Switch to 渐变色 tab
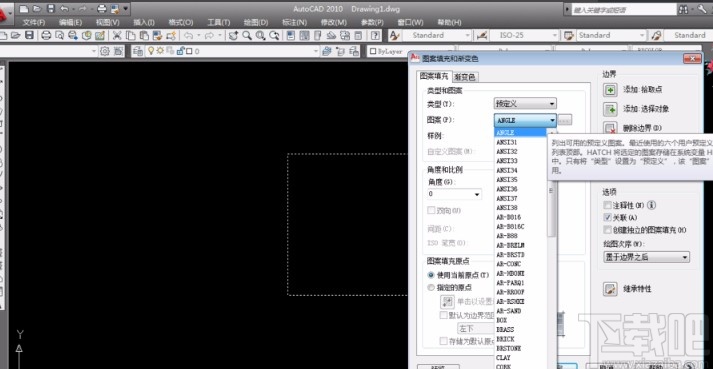This screenshot has width=713, height=369. [x=465, y=77]
